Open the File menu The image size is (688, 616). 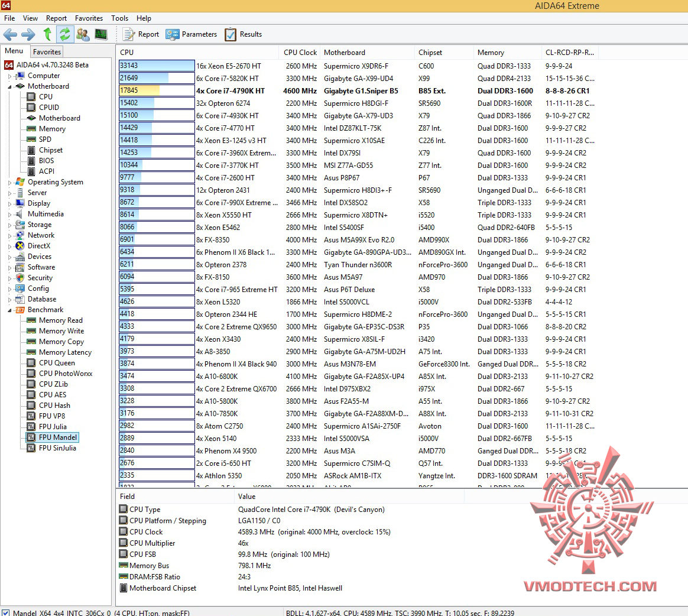click(9, 18)
